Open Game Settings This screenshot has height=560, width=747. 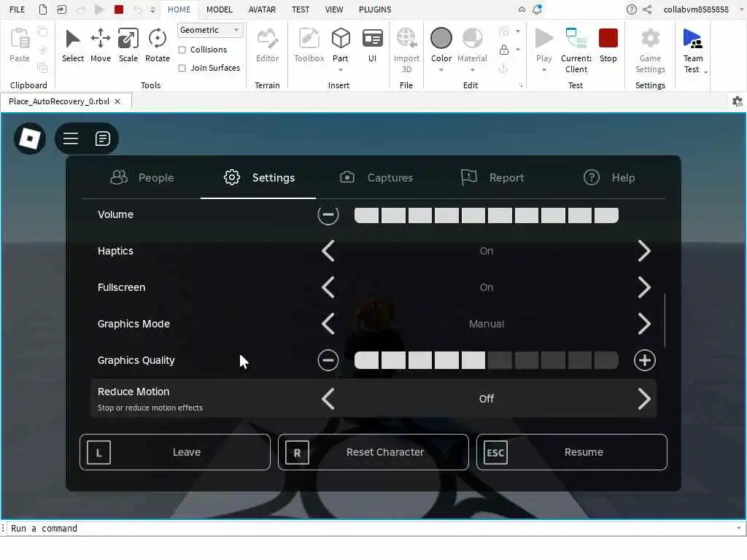pos(650,50)
